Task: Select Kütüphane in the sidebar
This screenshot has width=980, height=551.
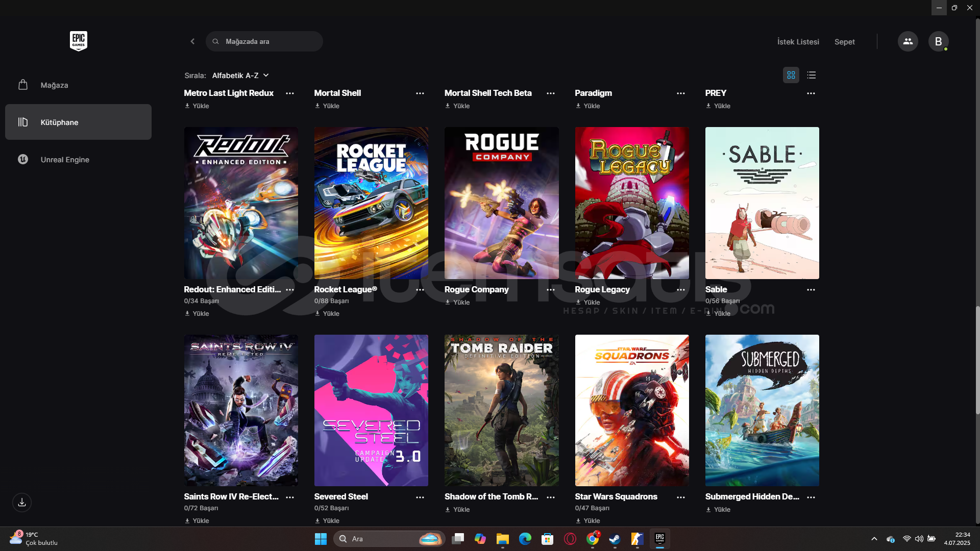Action: click(x=78, y=122)
